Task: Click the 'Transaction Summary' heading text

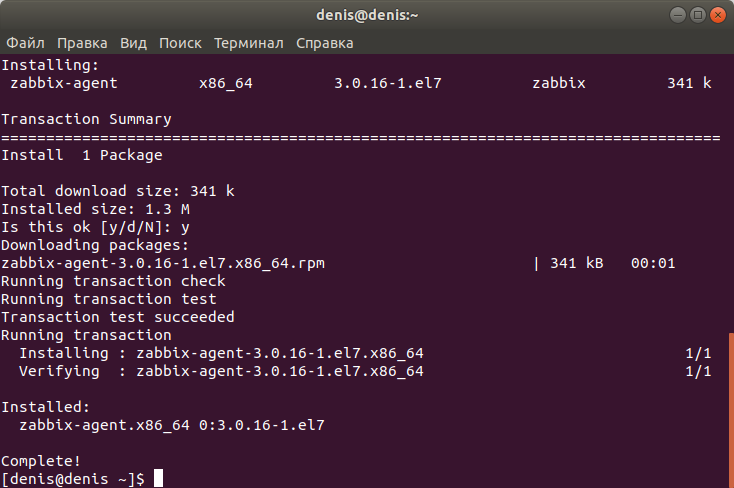Action: pyautogui.click(x=86, y=119)
